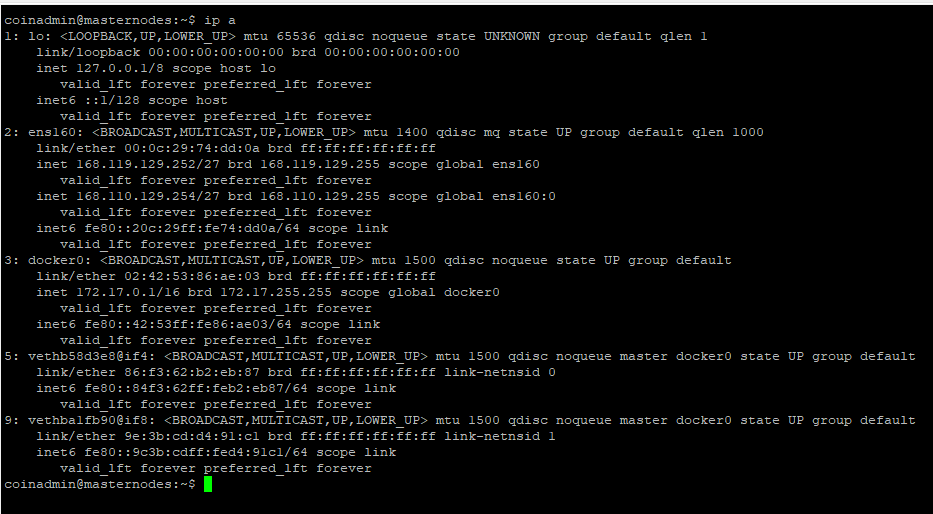This screenshot has height=514, width=933.
Task: Click the green terminal cursor block
Action: (x=208, y=484)
